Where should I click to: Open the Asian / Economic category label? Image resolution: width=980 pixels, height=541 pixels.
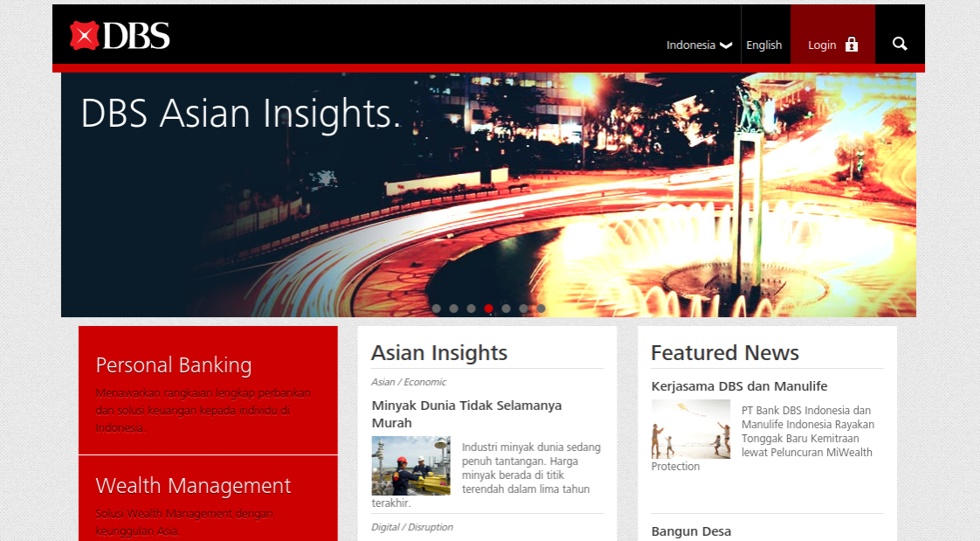(x=409, y=382)
